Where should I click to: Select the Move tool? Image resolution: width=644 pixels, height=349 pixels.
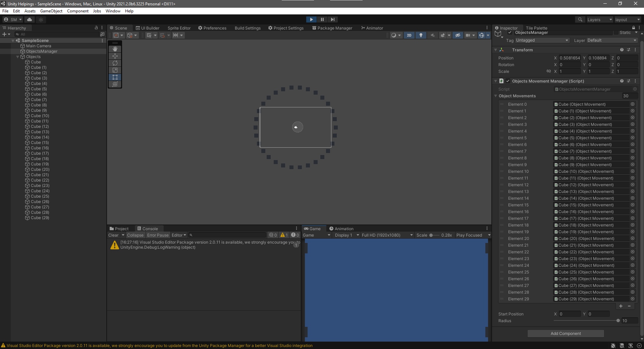coord(115,56)
